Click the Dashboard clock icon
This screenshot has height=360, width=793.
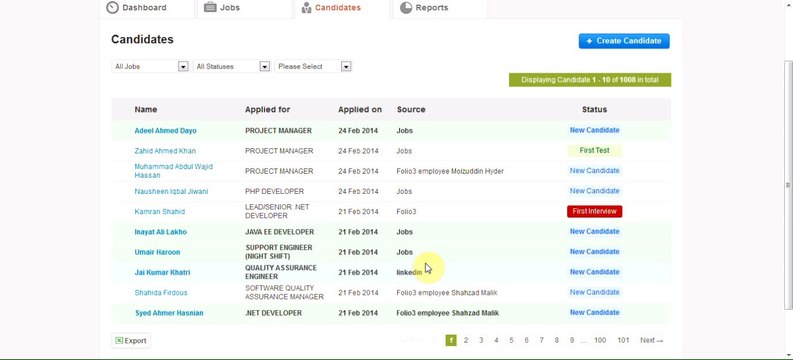pos(112,8)
